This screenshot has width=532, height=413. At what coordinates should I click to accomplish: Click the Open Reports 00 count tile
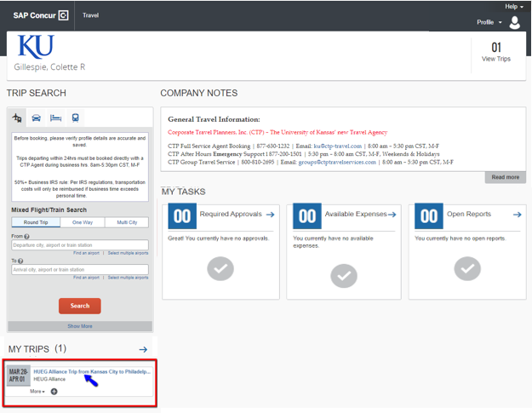point(429,215)
